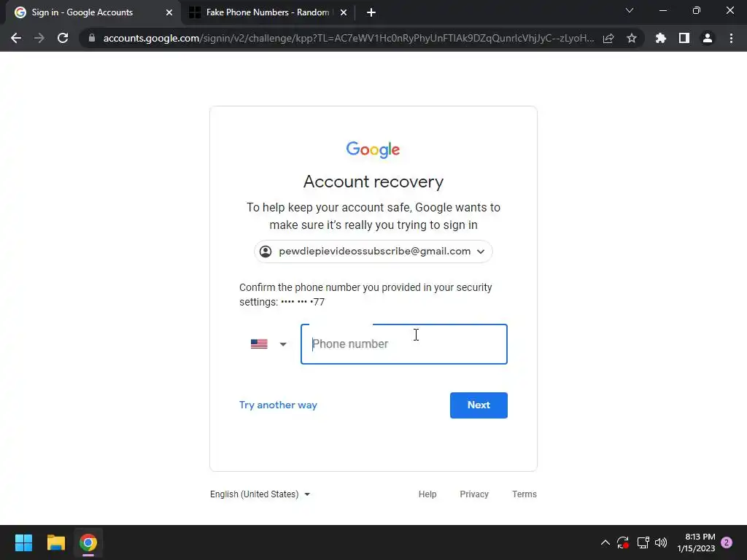
Task: Open the country code flag dropdown
Action: (268, 344)
